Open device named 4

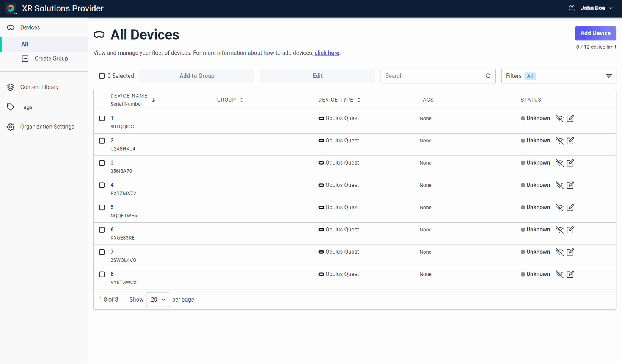(112, 185)
